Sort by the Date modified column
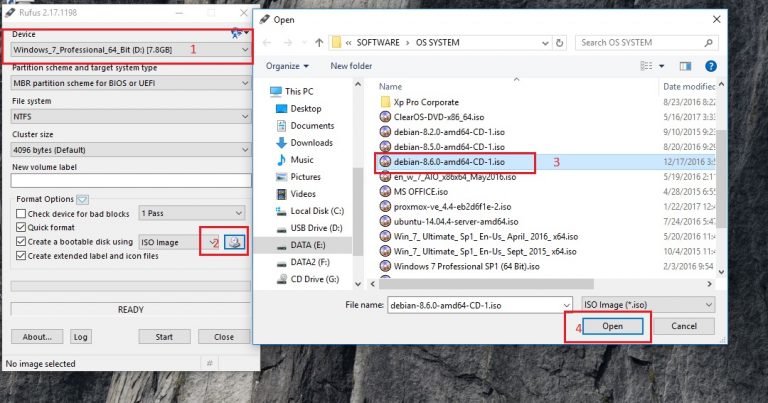The height and width of the screenshot is (403, 768). point(689,86)
